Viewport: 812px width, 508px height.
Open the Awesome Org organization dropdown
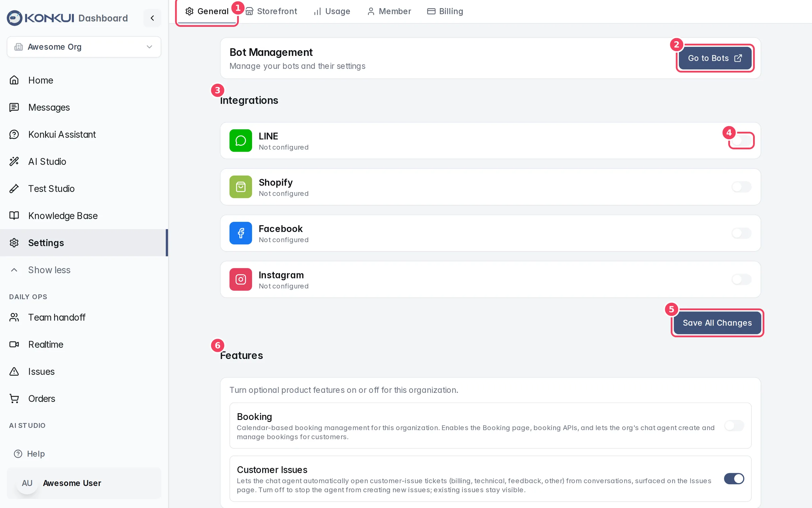tap(84, 47)
